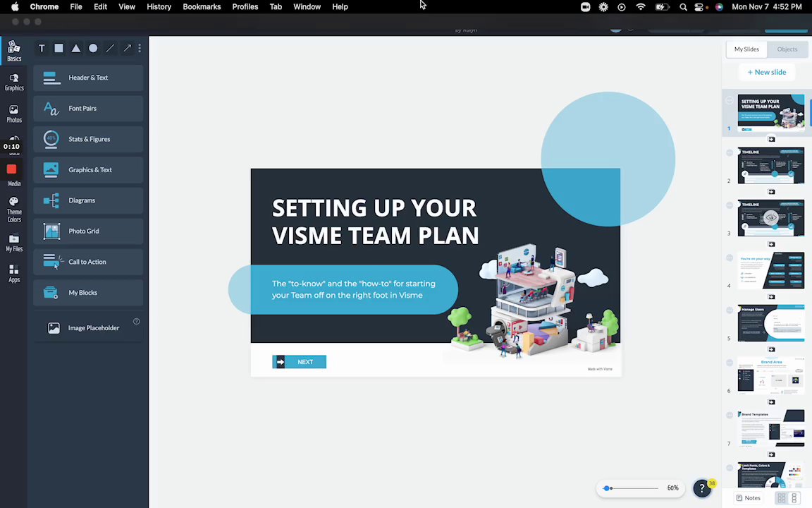812x508 pixels.
Task: Select the straight line tool
Action: tap(110, 48)
